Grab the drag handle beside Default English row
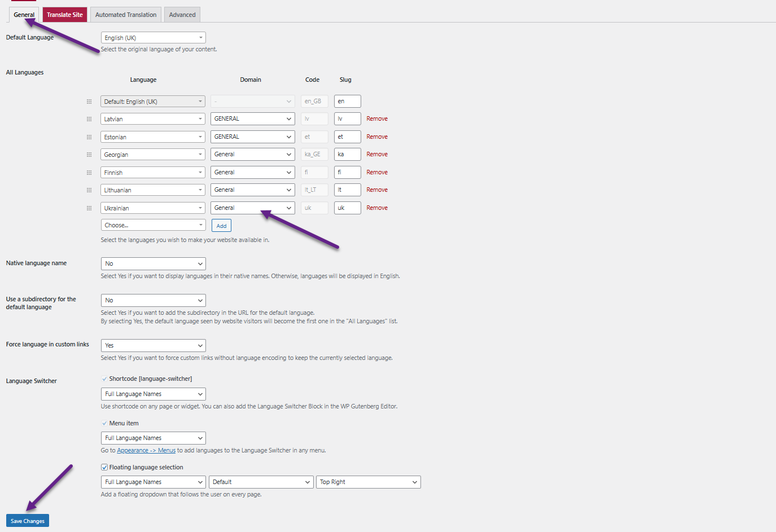Viewport: 776px width, 532px height. tap(89, 102)
